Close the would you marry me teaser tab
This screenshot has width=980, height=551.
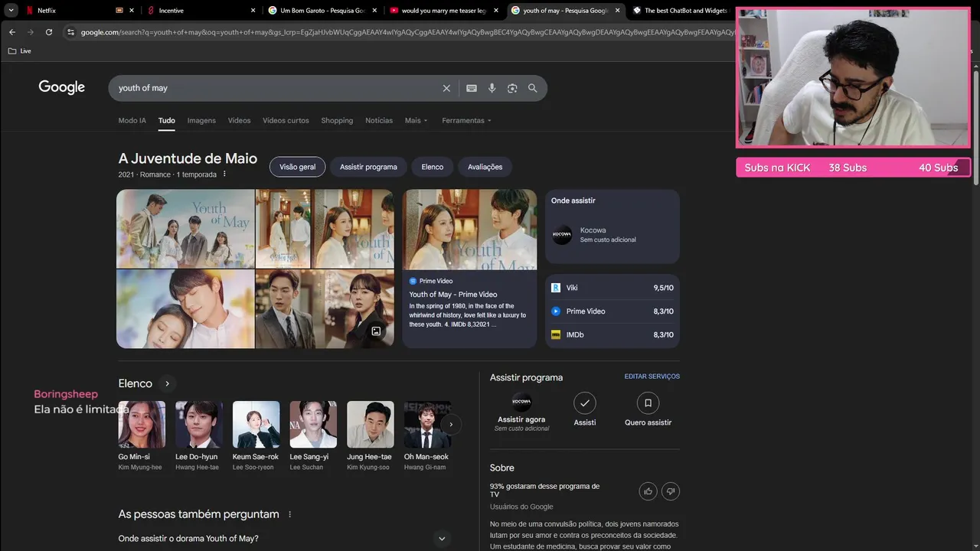(x=496, y=11)
